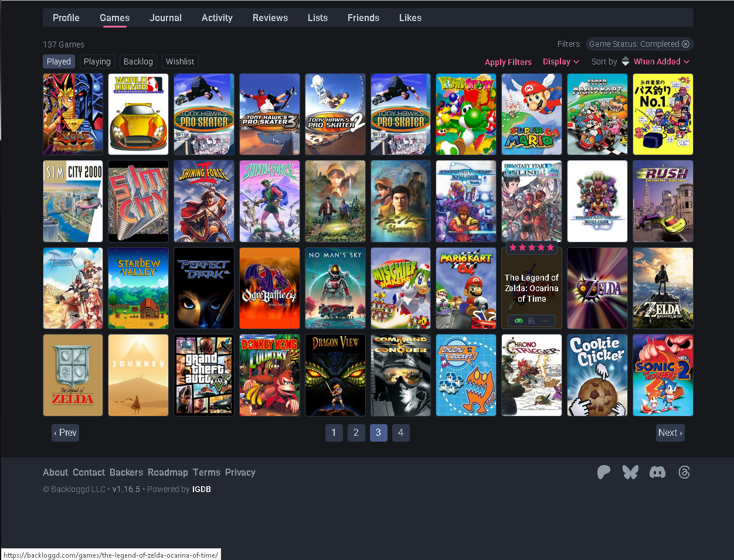Go to the Profile tab

coord(66,18)
